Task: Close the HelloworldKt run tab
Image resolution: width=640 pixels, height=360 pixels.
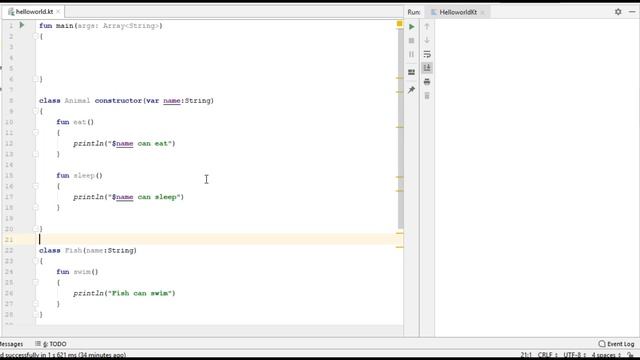Action: click(x=483, y=12)
